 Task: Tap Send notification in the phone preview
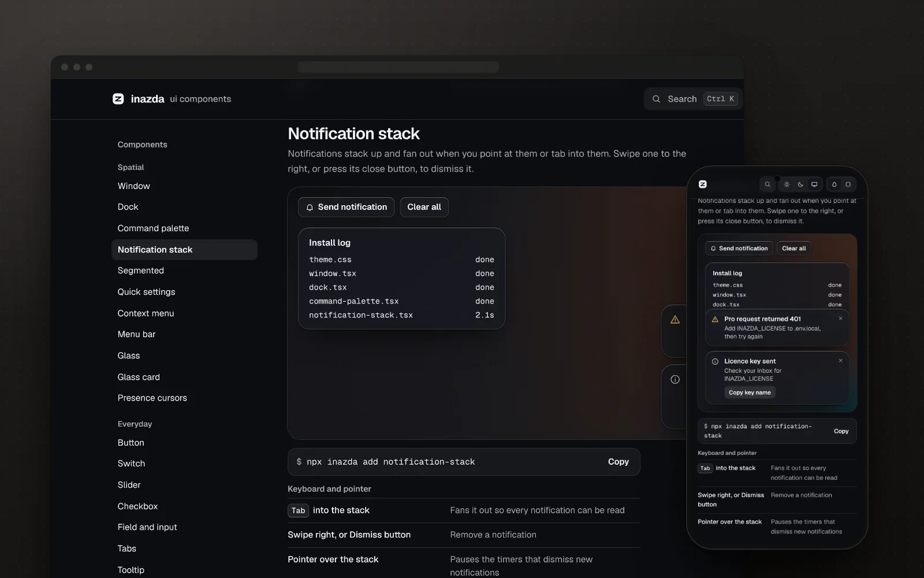point(739,249)
